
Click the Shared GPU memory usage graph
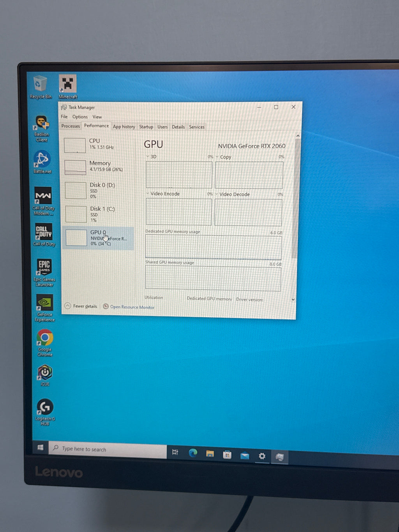coord(213,279)
